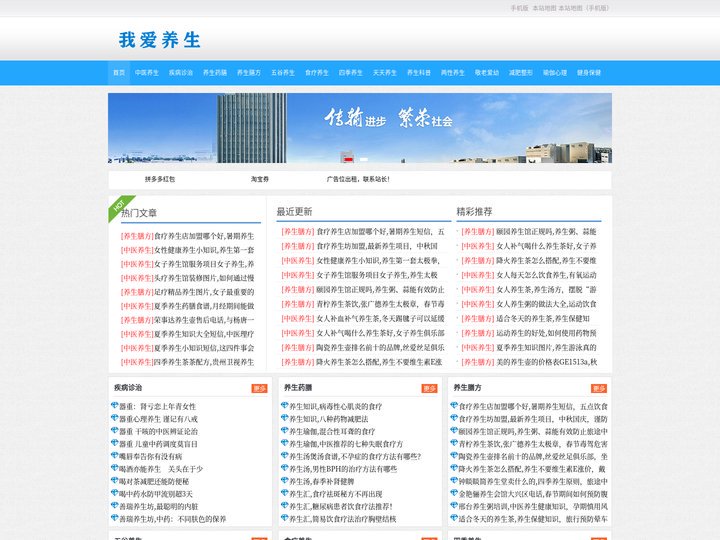
Task: Click the 我爱养生 site logo
Action: (x=159, y=40)
